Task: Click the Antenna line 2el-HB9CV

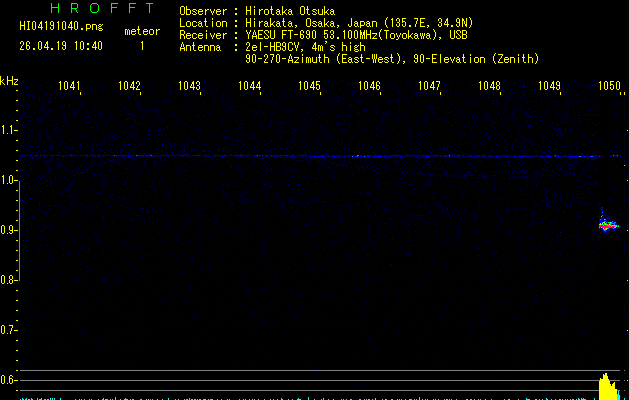Action: click(x=305, y=47)
